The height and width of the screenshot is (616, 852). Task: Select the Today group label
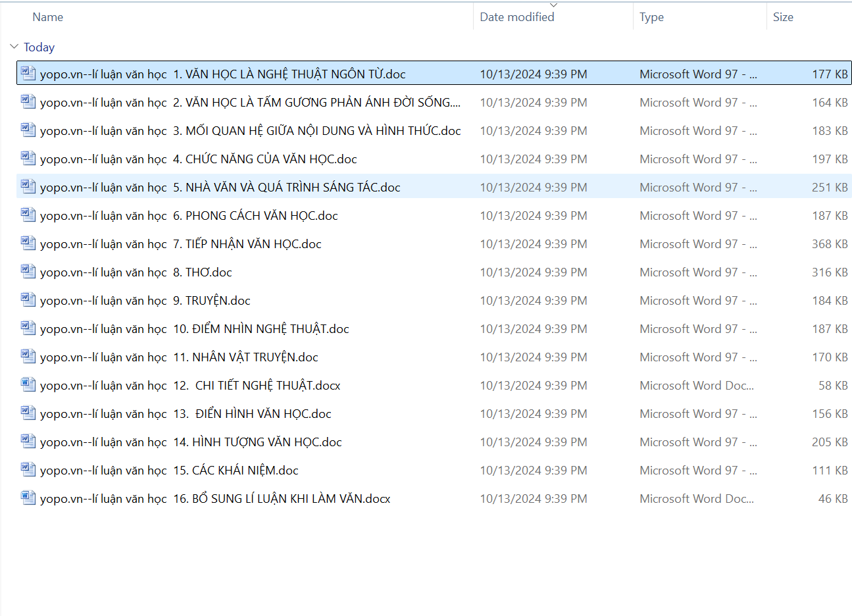[39, 47]
